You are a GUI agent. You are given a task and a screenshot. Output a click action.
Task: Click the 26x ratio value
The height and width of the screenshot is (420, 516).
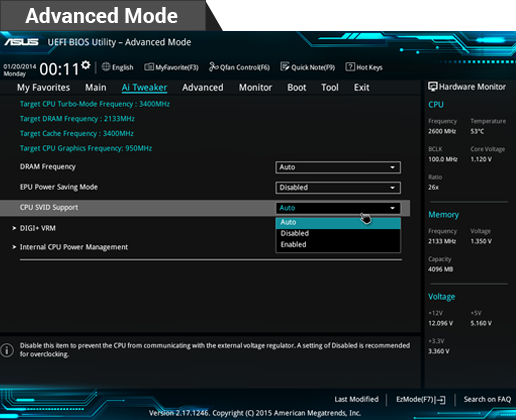click(433, 187)
